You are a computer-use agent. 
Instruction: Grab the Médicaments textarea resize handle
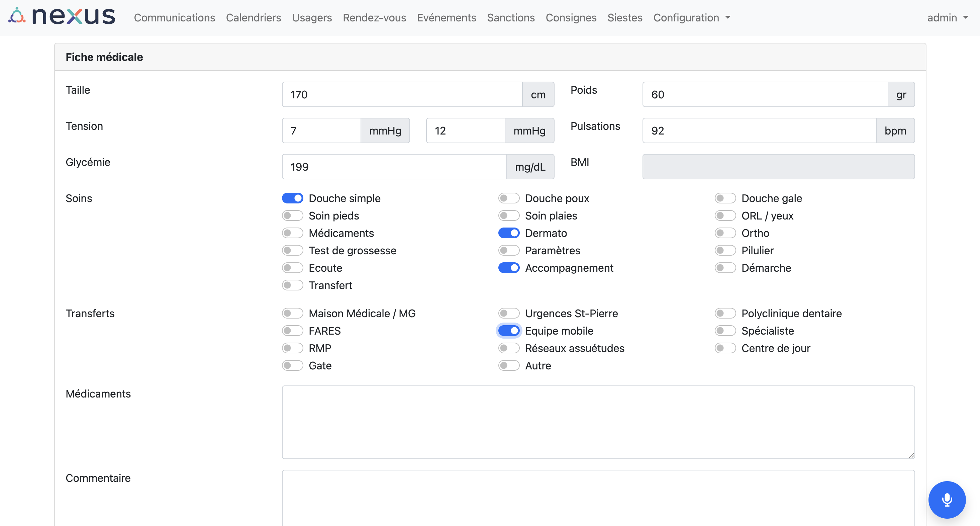911,455
